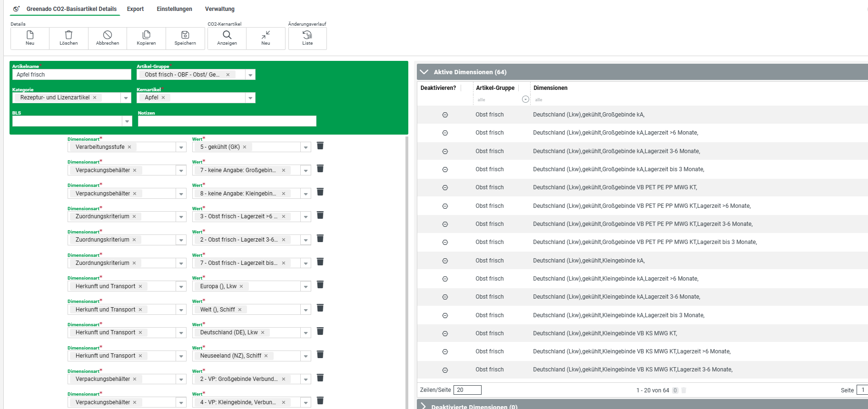Image resolution: width=868 pixels, height=409 pixels.
Task: Open the Kernartikel dropdown arrow
Action: 250,97
